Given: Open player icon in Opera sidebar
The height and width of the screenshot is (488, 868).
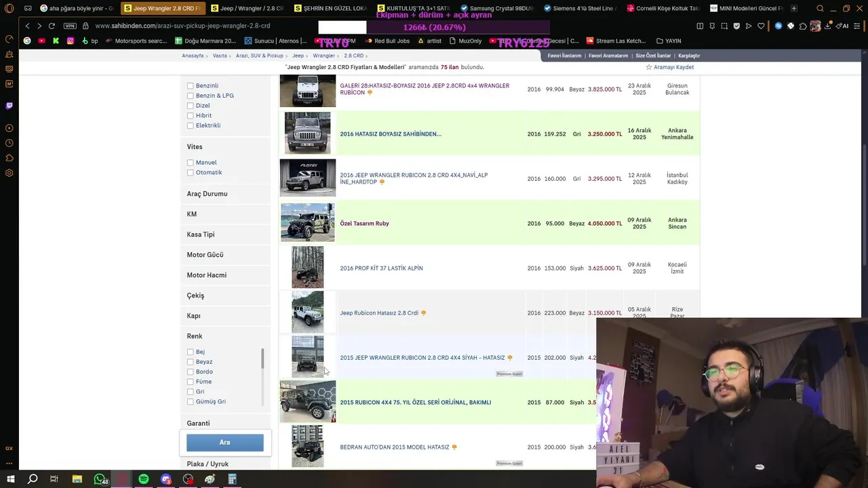Looking at the screenshot, I should click(9, 128).
